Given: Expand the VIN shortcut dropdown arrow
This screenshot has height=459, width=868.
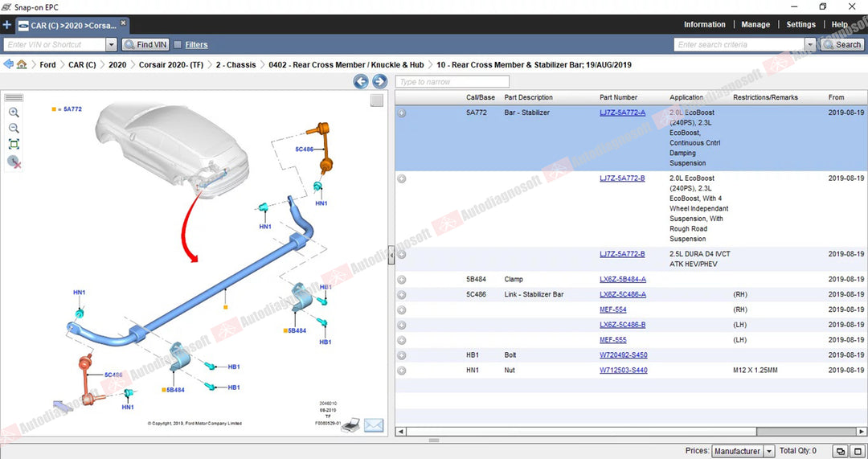Looking at the screenshot, I should click(x=111, y=45).
